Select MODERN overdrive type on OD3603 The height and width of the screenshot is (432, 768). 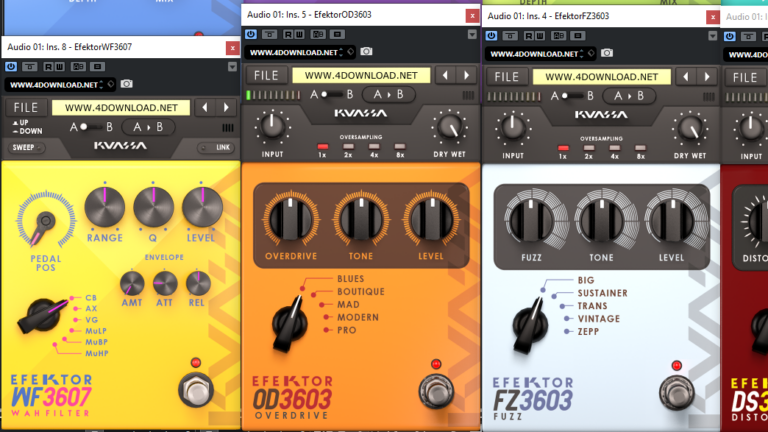coord(358,317)
